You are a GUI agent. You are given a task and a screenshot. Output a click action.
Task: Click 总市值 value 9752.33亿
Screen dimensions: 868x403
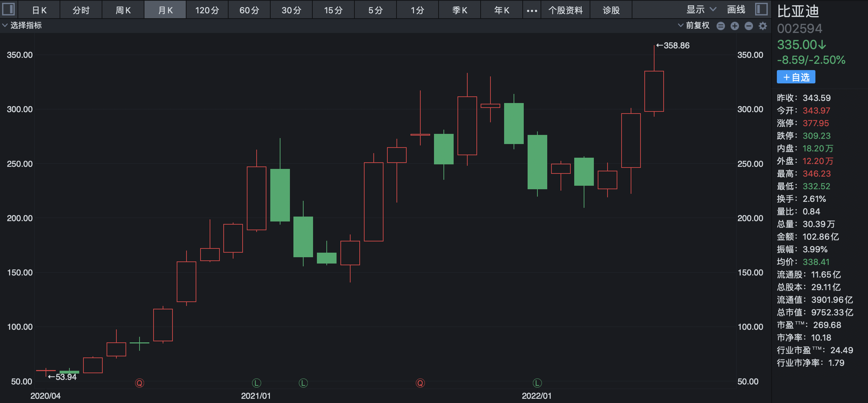[832, 312]
